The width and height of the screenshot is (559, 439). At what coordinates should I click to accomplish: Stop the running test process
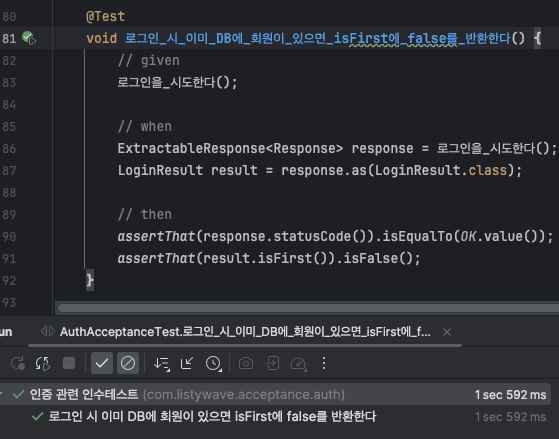coord(69,363)
